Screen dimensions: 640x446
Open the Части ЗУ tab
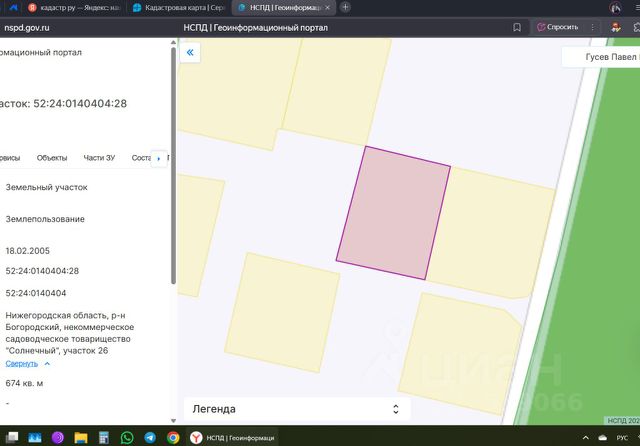99,158
